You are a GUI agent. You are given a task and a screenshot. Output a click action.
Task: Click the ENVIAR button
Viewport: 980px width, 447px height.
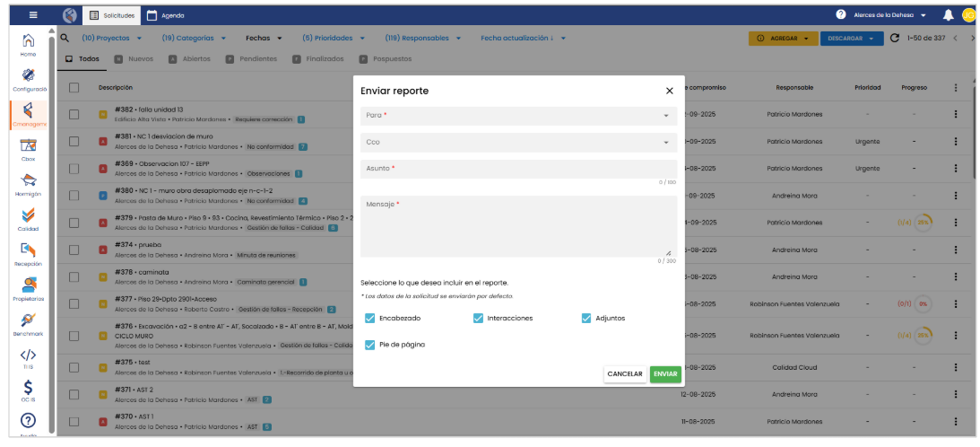coord(665,373)
